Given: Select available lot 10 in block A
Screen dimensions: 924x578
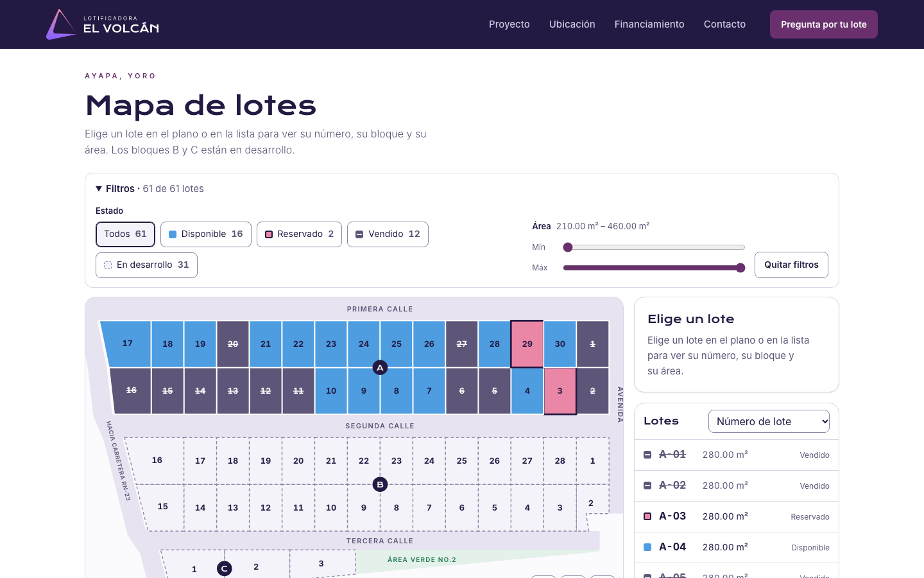Looking at the screenshot, I should point(330,390).
